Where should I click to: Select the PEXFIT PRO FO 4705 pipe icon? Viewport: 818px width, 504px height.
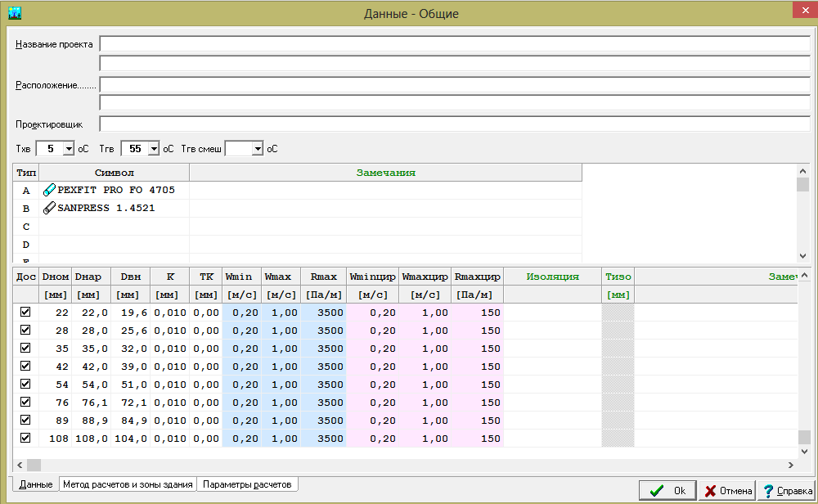click(49, 190)
